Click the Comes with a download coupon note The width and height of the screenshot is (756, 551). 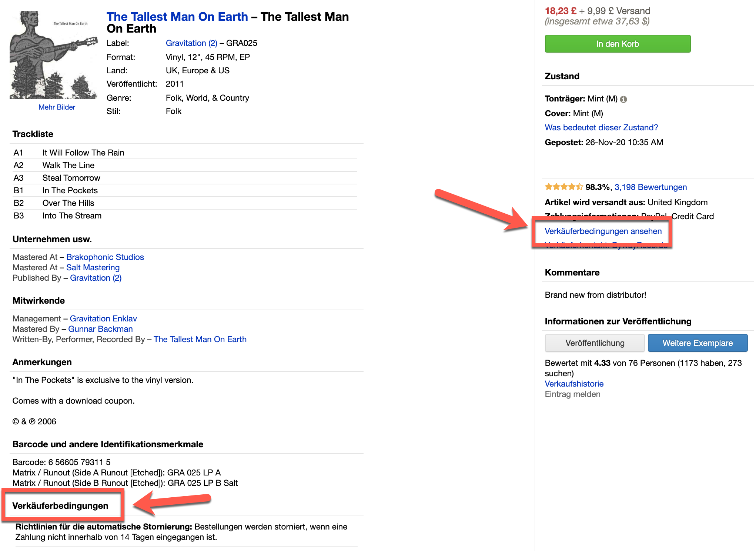(x=74, y=401)
